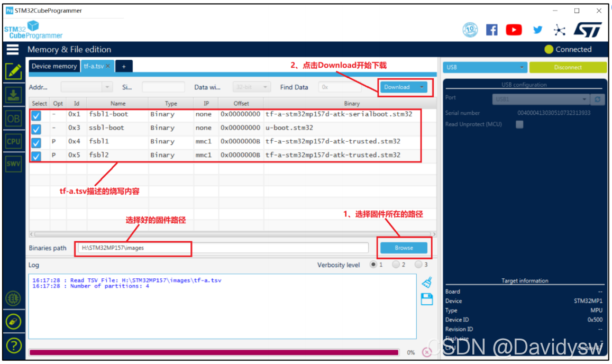
Task: Clear the log with broom icon
Action: click(427, 282)
